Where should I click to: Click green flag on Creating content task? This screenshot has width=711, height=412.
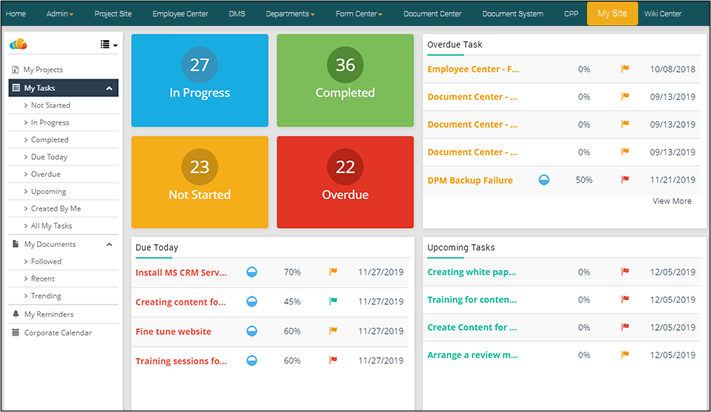coord(333,302)
